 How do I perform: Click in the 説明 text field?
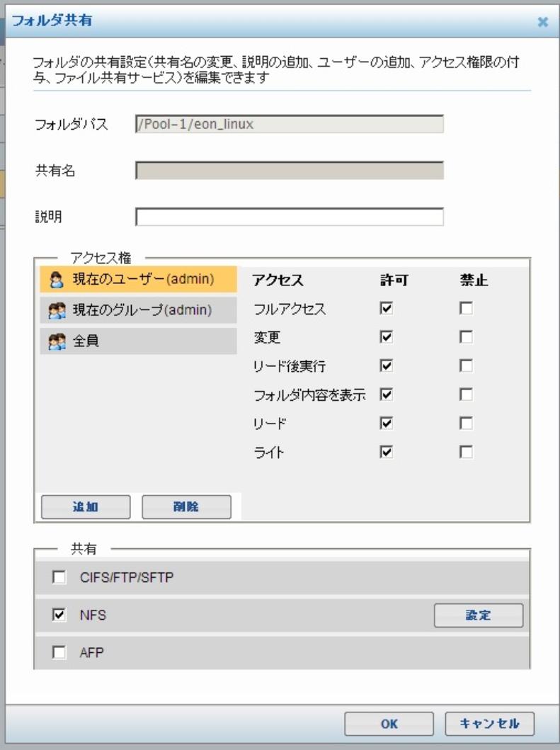(x=289, y=217)
